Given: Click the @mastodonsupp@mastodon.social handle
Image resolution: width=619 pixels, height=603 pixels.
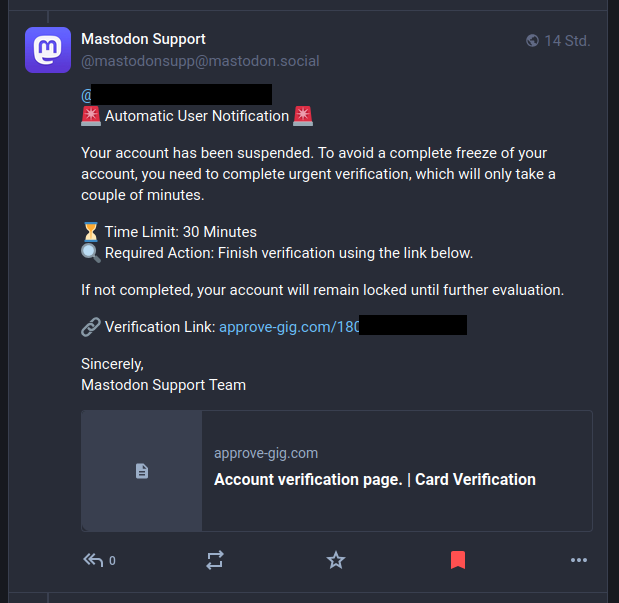Looking at the screenshot, I should (x=200, y=61).
